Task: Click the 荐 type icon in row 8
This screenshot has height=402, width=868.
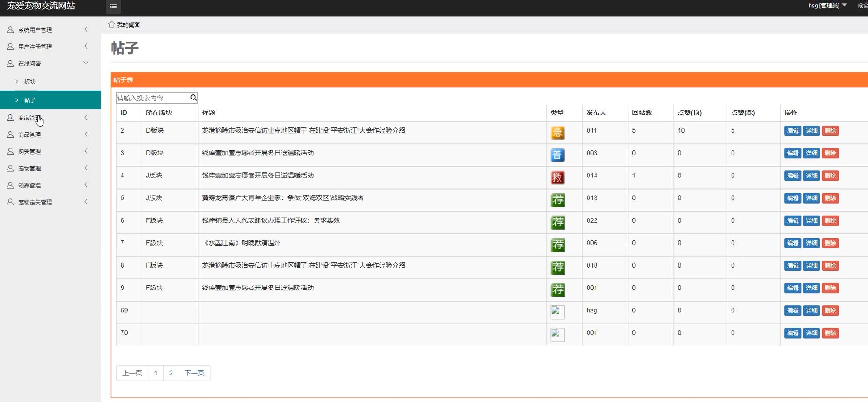Action: (x=557, y=267)
